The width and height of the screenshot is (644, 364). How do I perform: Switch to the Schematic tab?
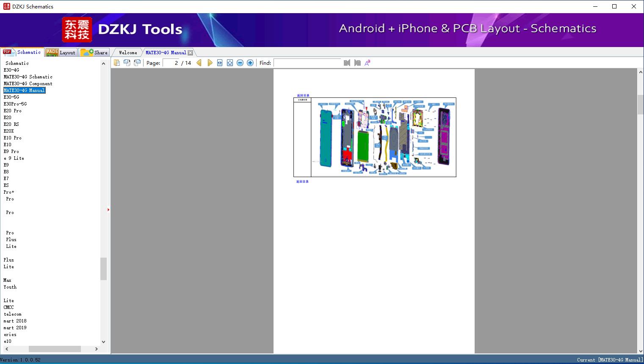pyautogui.click(x=22, y=52)
